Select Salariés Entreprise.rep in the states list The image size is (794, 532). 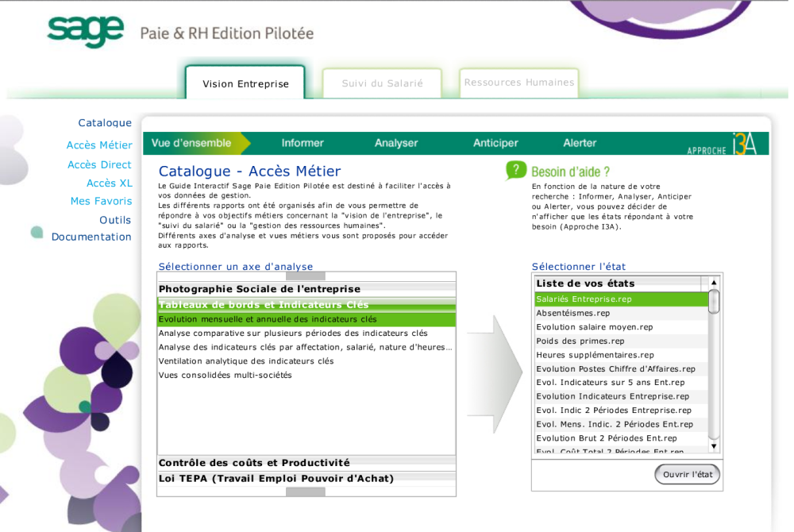[x=622, y=299]
